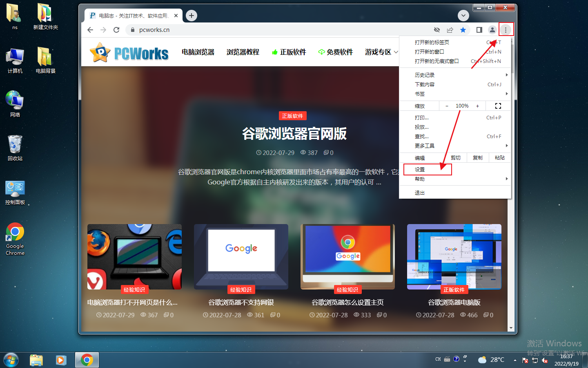This screenshot has height=368, width=588.
Task: Select 电脑背景 folder on desktop
Action: (x=45, y=61)
